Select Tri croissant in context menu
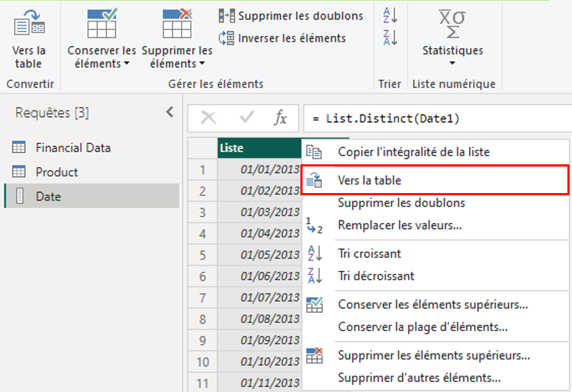 tap(369, 254)
